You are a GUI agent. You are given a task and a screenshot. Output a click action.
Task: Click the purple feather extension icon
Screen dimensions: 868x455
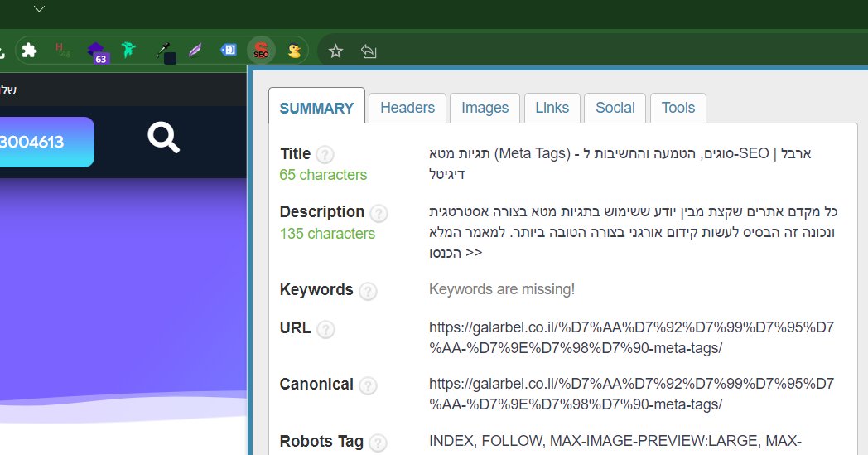coord(195,51)
